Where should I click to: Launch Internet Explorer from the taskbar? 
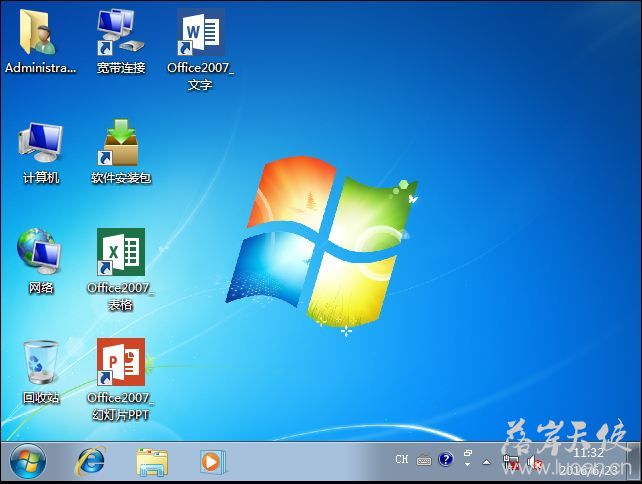91,462
